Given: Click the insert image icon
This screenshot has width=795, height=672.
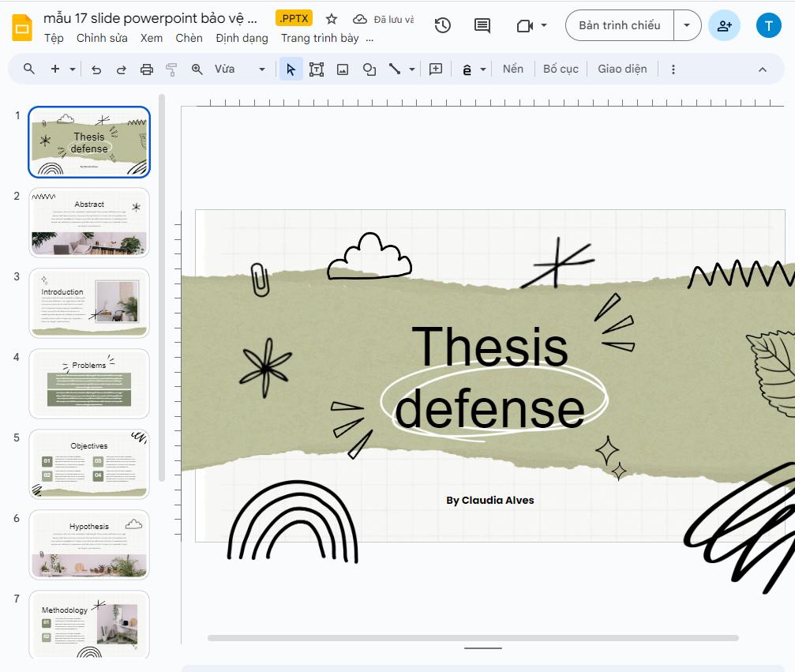Looking at the screenshot, I should tap(342, 69).
